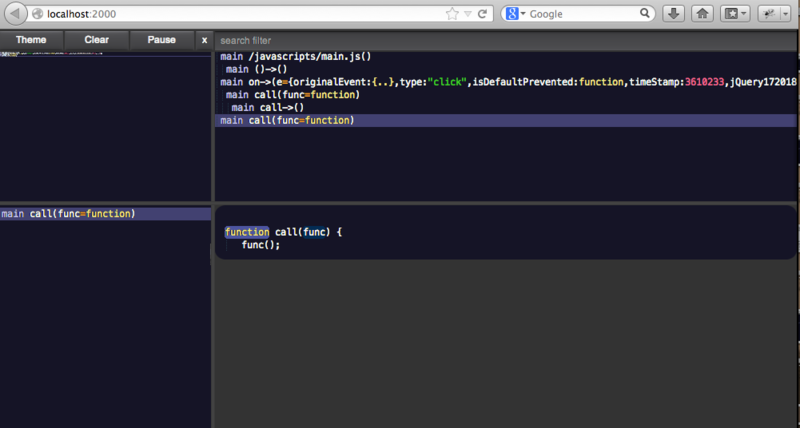
Task: Clear the trace log
Action: [96, 40]
